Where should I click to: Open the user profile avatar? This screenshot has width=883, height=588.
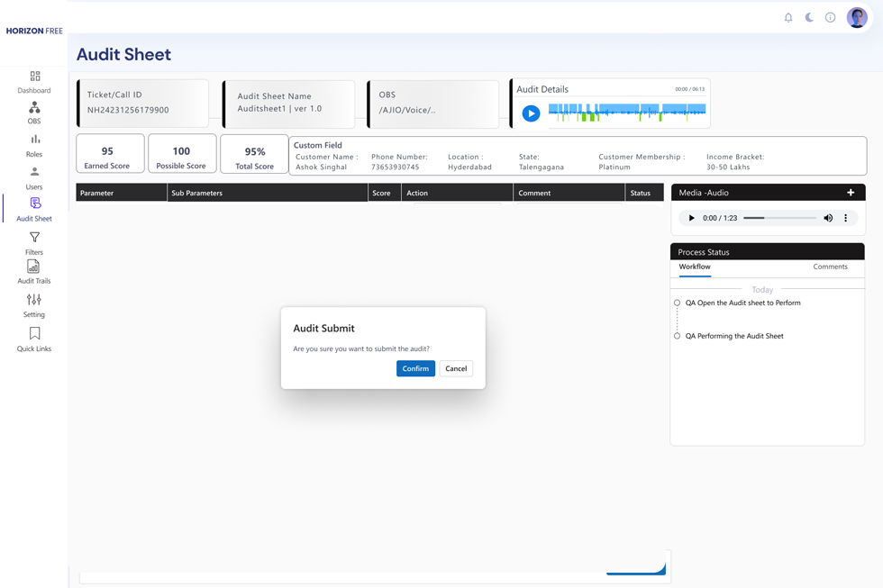point(857,17)
